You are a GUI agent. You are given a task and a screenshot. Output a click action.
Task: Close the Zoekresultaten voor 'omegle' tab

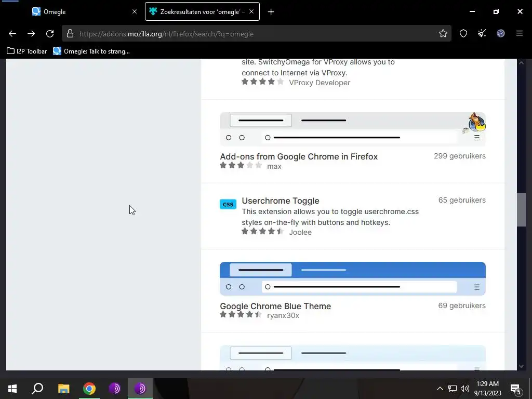251,11
